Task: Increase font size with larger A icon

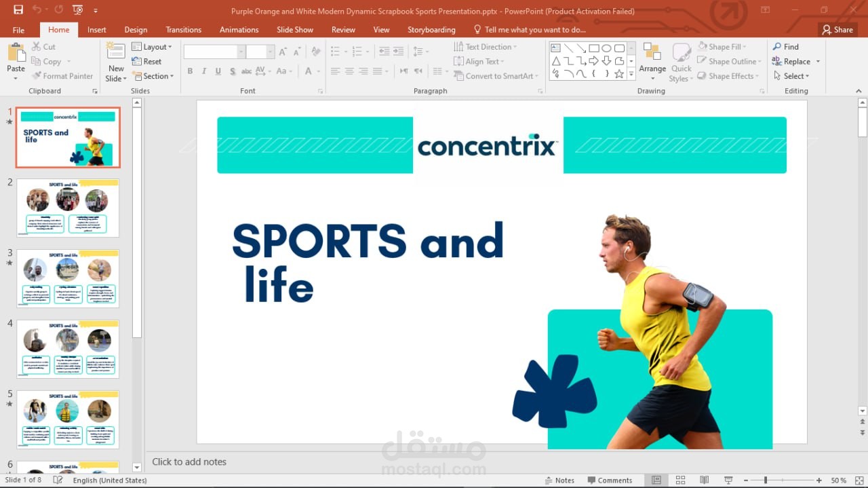Action: tap(283, 52)
